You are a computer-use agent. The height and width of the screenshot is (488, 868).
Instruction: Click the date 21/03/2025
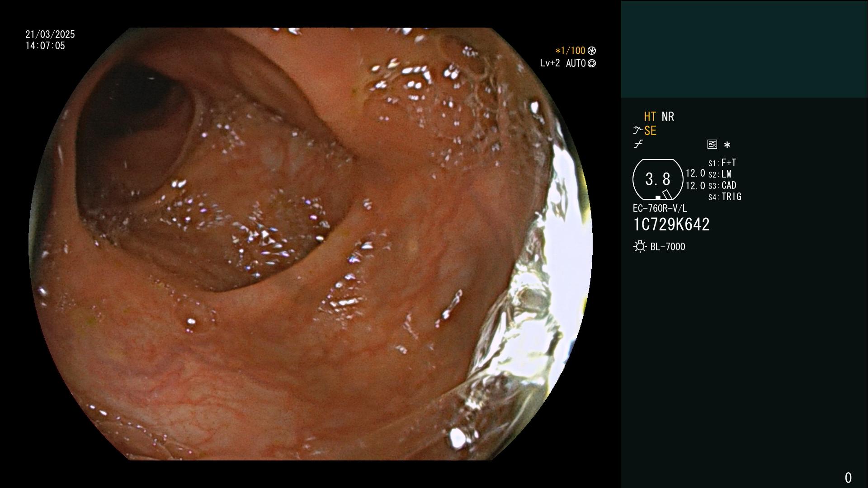click(50, 34)
